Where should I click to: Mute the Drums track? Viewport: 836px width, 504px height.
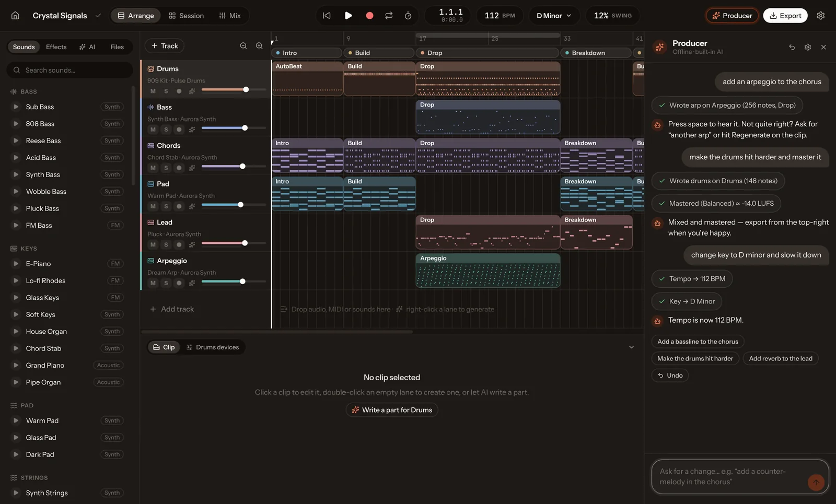(x=153, y=91)
